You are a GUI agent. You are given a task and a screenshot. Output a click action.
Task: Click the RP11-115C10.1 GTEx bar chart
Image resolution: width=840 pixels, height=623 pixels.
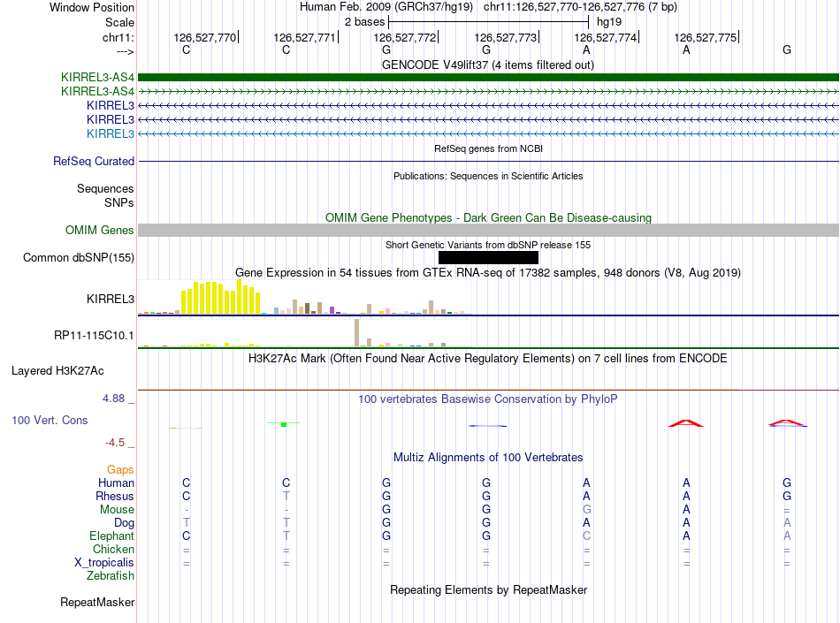(x=305, y=332)
